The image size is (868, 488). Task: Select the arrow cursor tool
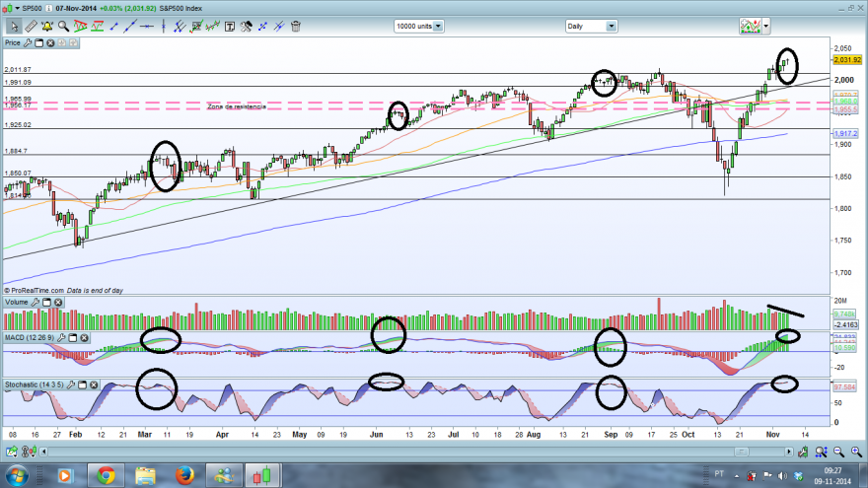(x=14, y=26)
